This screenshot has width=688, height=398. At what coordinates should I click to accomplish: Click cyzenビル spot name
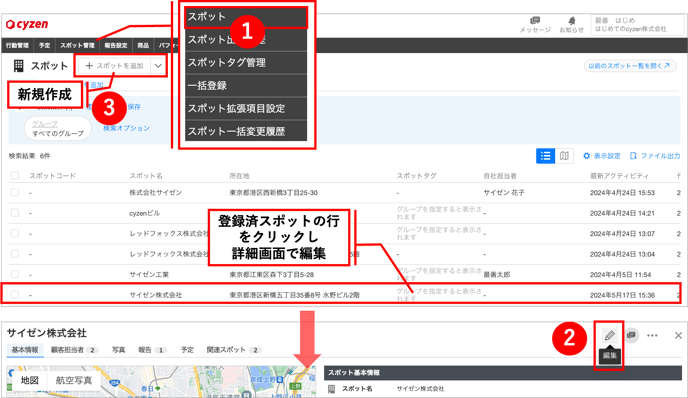coord(144,213)
